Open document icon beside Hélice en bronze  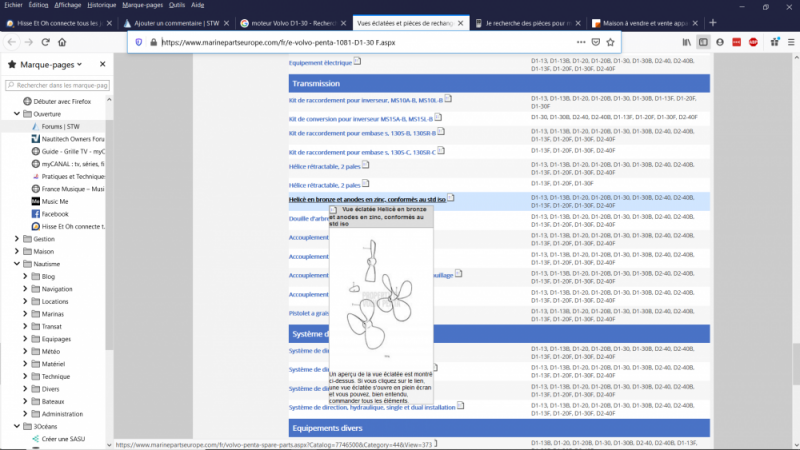451,198
